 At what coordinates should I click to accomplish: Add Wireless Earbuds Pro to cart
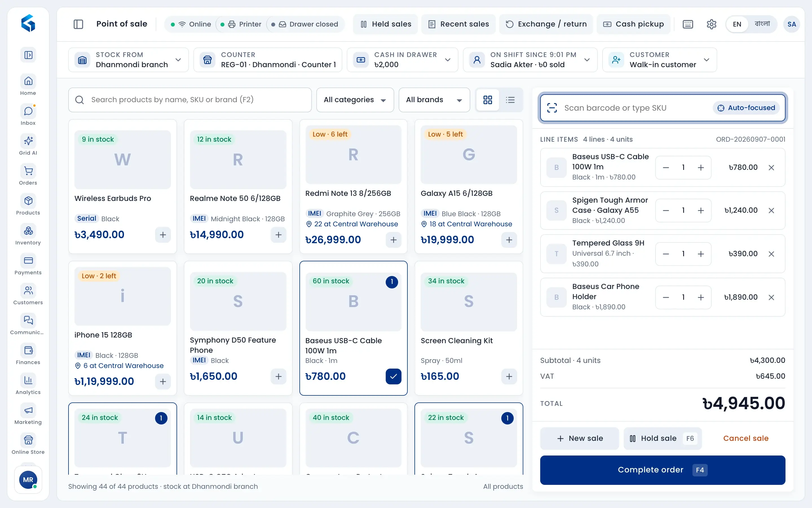[x=163, y=235]
